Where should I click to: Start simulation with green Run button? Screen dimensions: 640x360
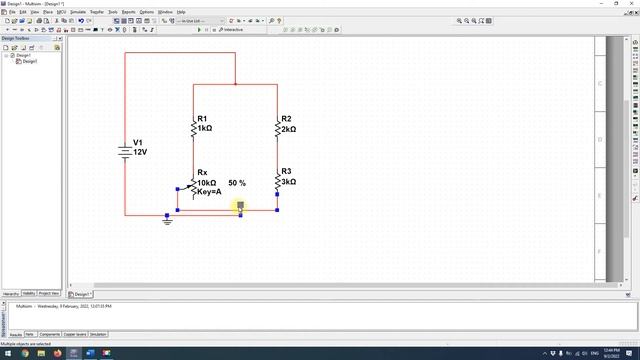(x=199, y=30)
